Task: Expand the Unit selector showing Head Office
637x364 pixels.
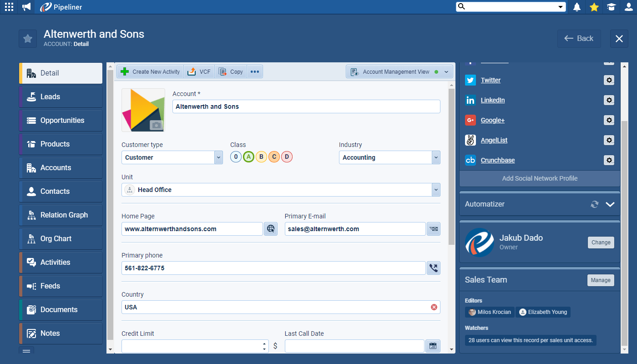Action: 435,190
